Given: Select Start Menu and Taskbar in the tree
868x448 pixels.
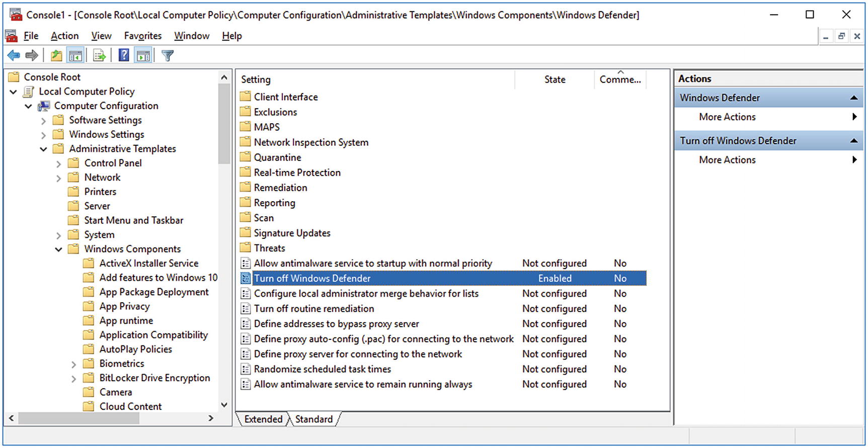Looking at the screenshot, I should click(x=133, y=220).
